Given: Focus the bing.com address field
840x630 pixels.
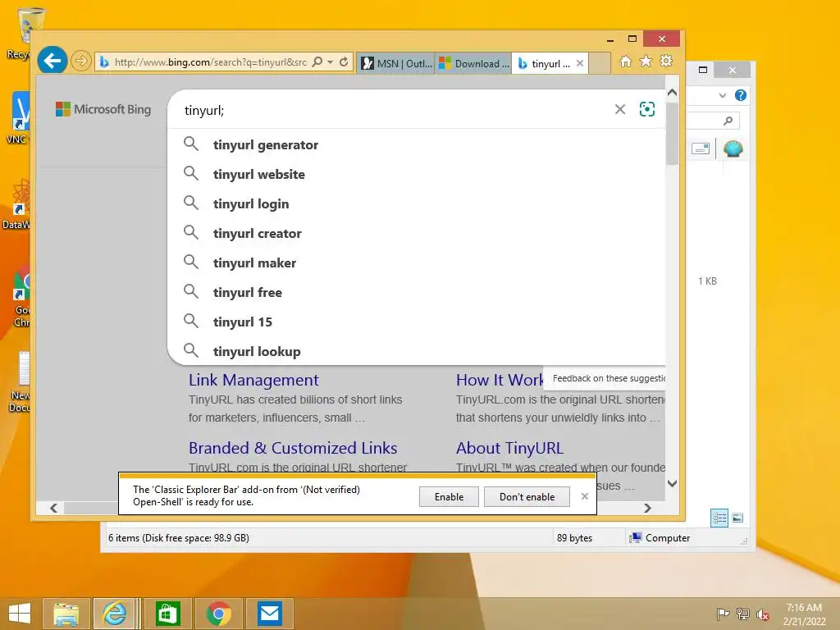Looking at the screenshot, I should click(x=210, y=62).
